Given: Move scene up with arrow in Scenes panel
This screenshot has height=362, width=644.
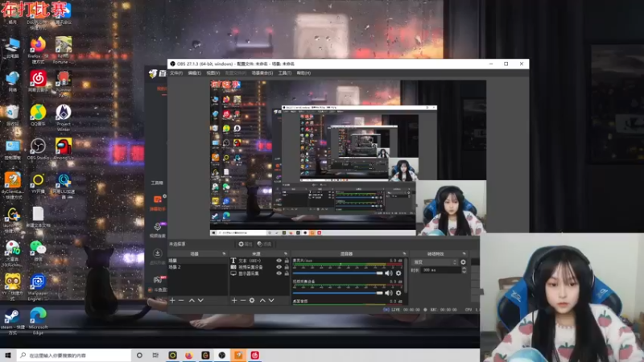Looking at the screenshot, I should pyautogui.click(x=192, y=300).
